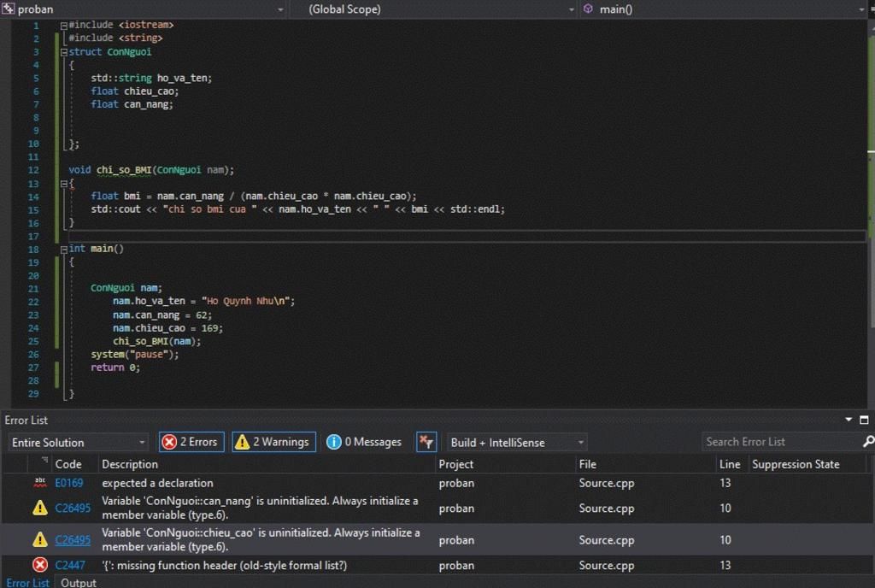Click the main() method icon in navigation bar

588,9
